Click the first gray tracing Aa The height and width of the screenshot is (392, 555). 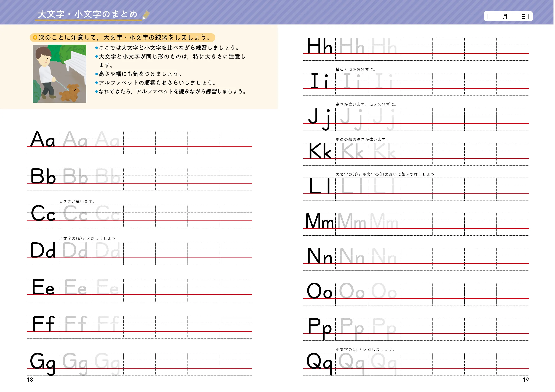75,139
